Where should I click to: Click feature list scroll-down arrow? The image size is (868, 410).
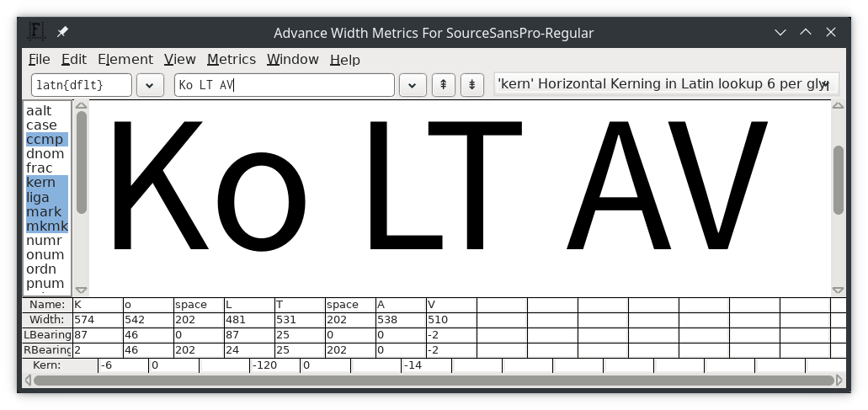coord(82,290)
